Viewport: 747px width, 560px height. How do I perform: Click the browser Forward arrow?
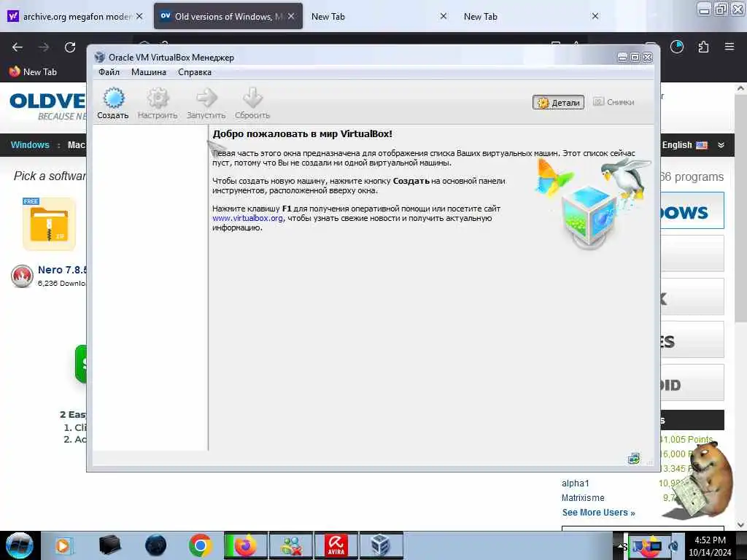tap(44, 47)
